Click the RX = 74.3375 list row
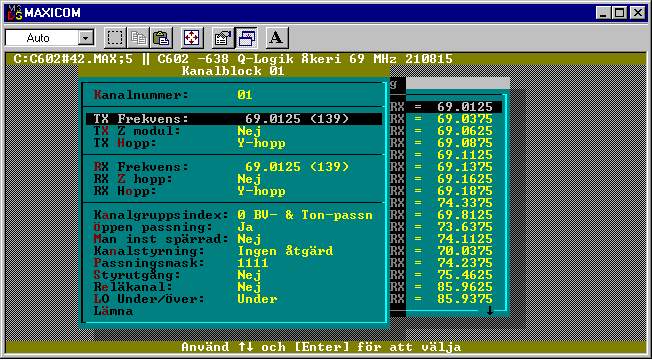The image size is (652, 360). click(446, 203)
